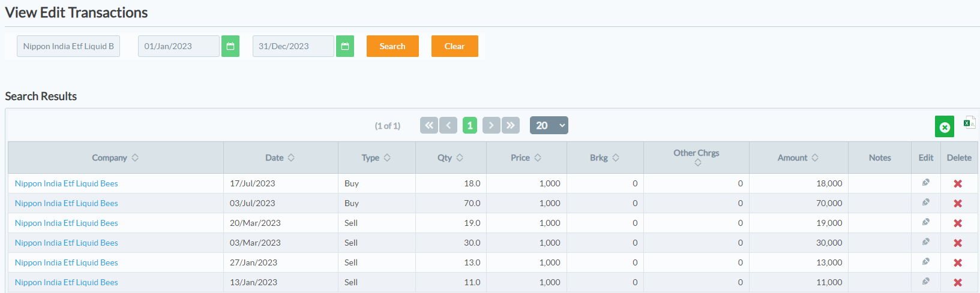The height and width of the screenshot is (293, 980).
Task: Click the 11.0 quantity cell
Action: pos(451,282)
